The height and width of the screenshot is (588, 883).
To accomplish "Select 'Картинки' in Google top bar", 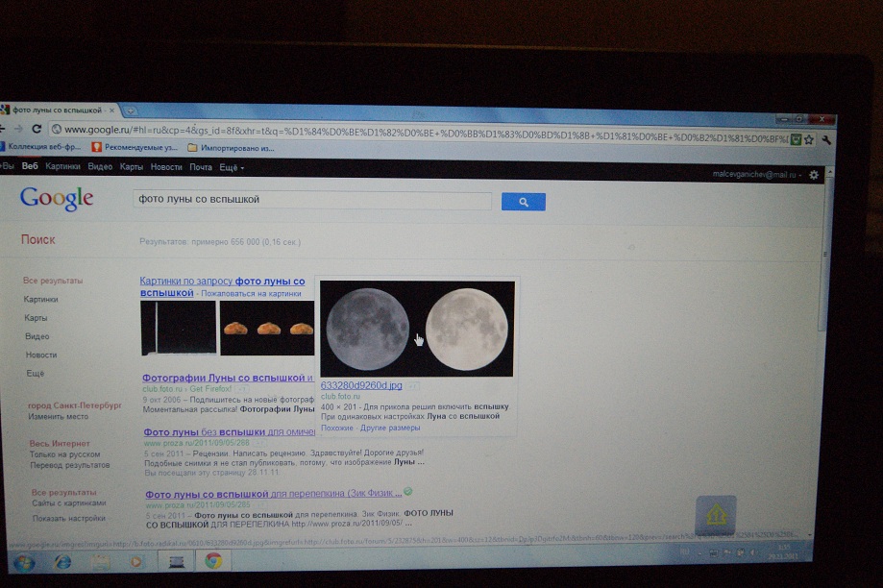I will pyautogui.click(x=62, y=166).
